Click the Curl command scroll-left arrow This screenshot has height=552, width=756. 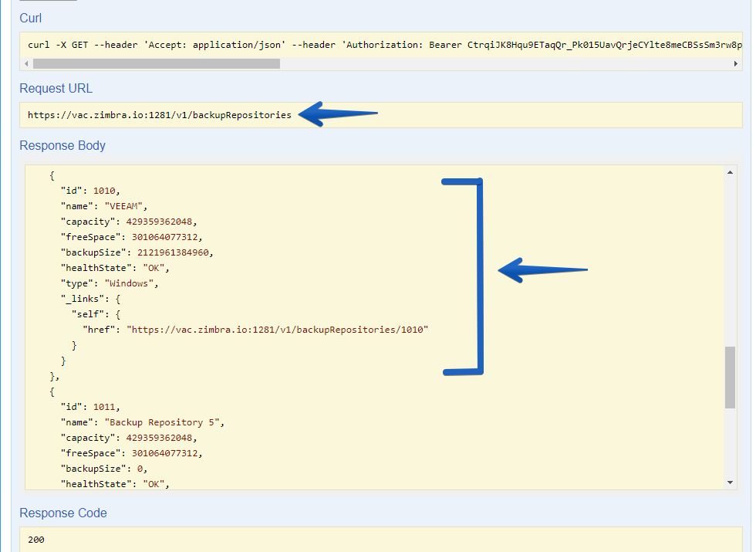pyautogui.click(x=26, y=63)
